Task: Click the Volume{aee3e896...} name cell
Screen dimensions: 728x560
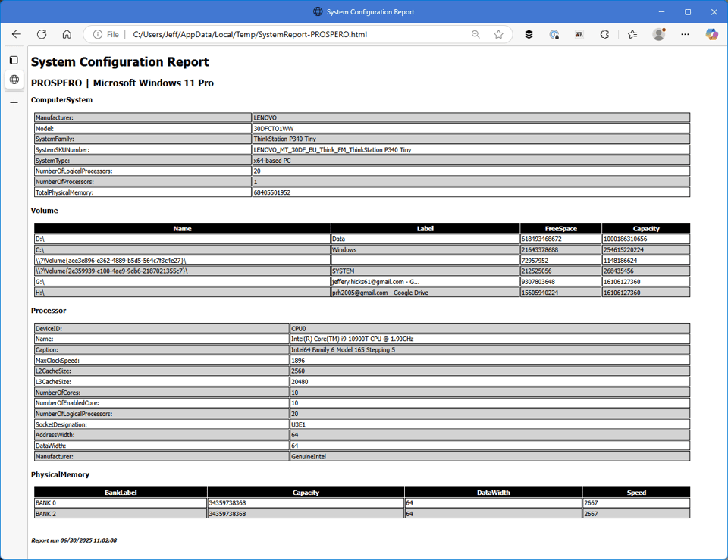Action: point(183,260)
